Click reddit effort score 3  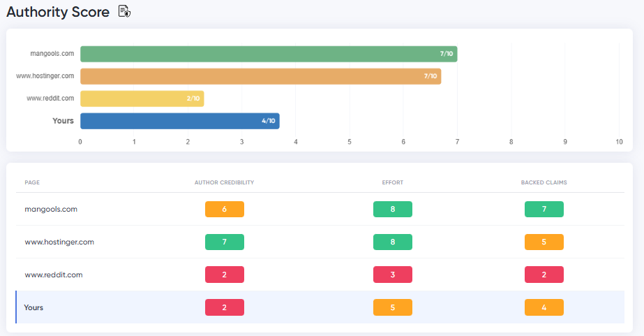[393, 275]
